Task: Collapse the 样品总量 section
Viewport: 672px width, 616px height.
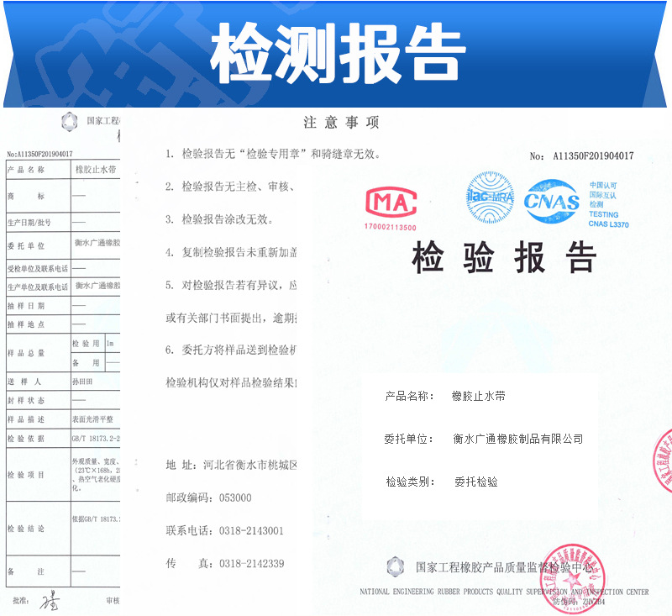Action: click(25, 351)
